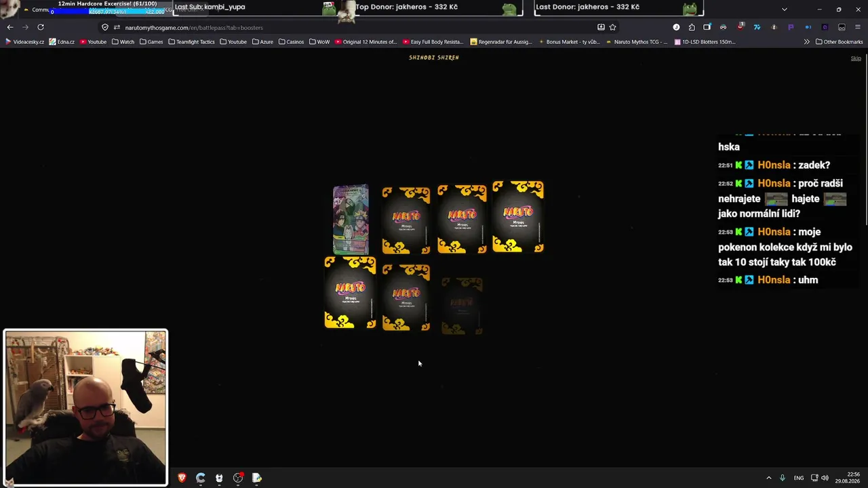
Task: Skip the booster opening animation
Action: (856, 58)
